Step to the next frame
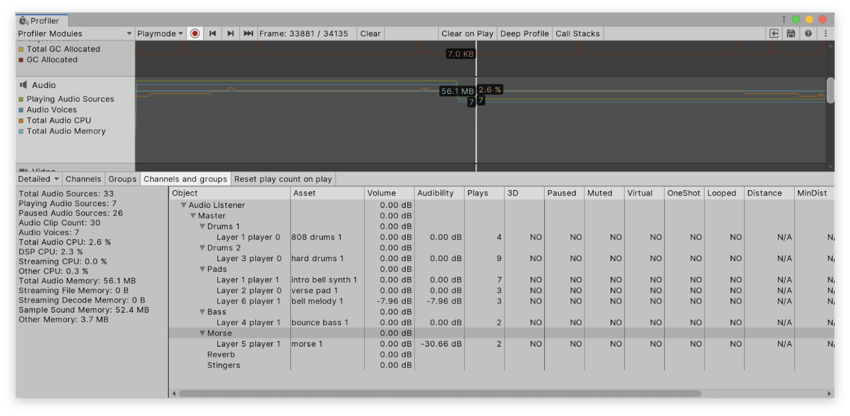Screen dimensions: 850x416 [x=230, y=34]
